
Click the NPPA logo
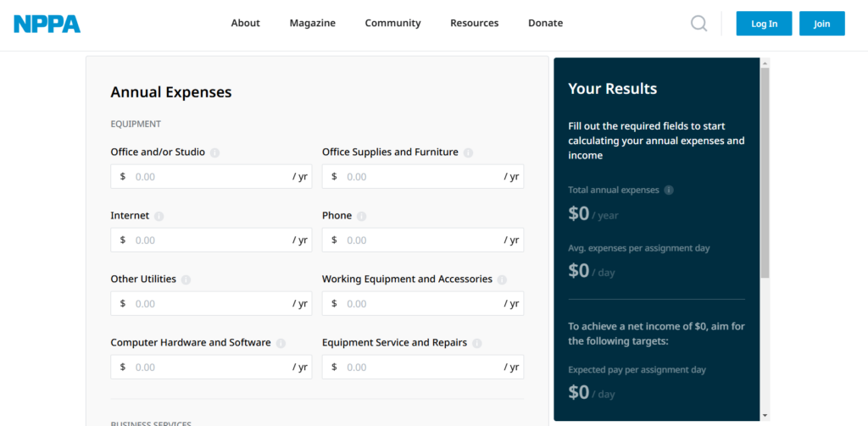[47, 24]
